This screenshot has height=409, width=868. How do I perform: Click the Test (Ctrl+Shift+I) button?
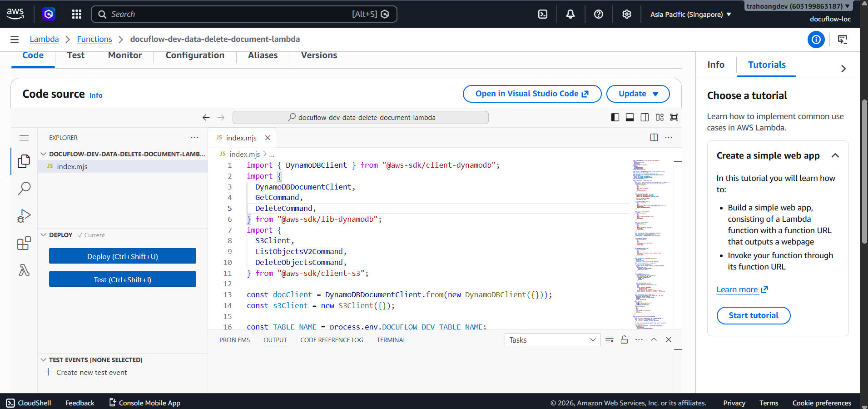[x=123, y=279]
